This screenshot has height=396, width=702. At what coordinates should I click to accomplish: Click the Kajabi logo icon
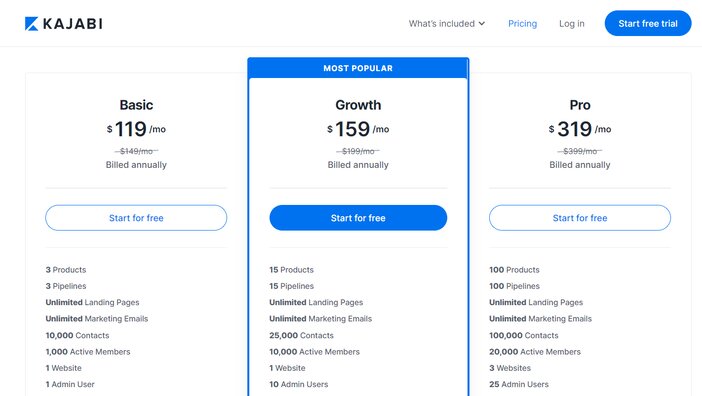point(31,24)
